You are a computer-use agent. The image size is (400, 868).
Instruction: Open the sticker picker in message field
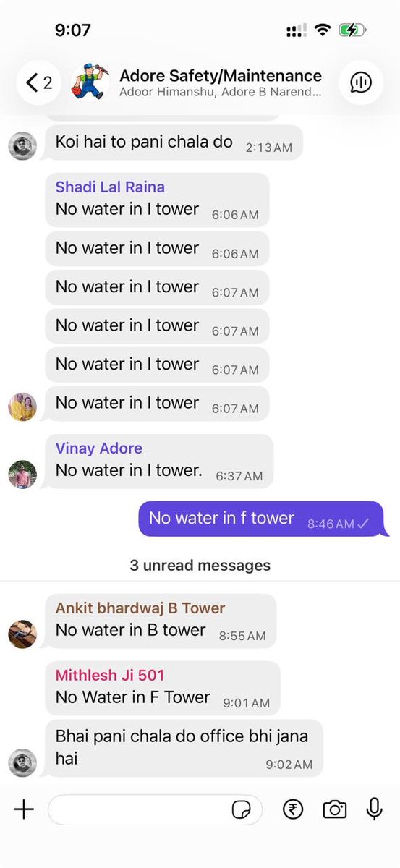pyautogui.click(x=240, y=809)
